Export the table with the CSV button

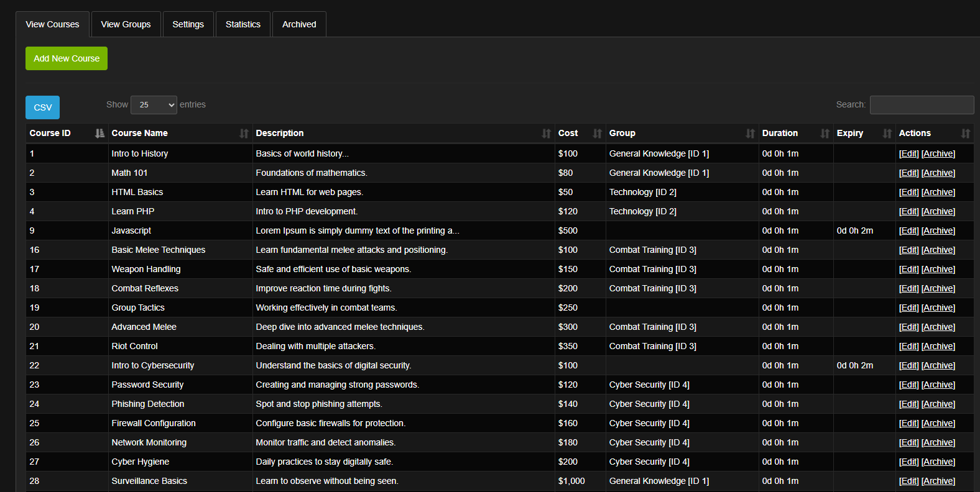coord(42,107)
